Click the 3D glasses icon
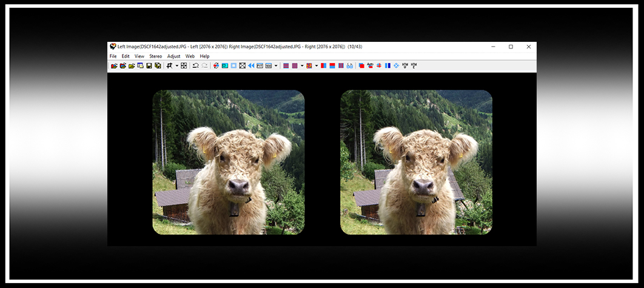The image size is (644, 288). tap(350, 65)
